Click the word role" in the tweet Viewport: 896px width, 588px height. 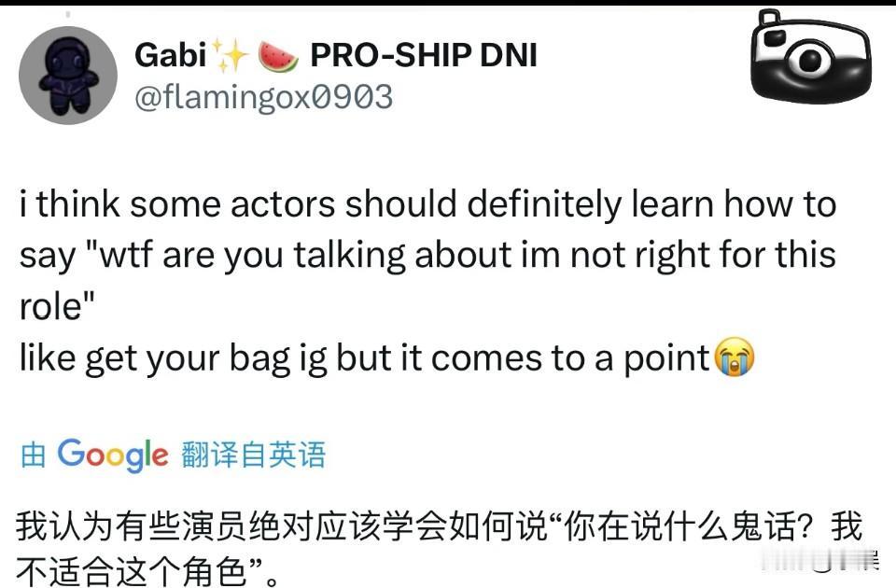pos(57,306)
